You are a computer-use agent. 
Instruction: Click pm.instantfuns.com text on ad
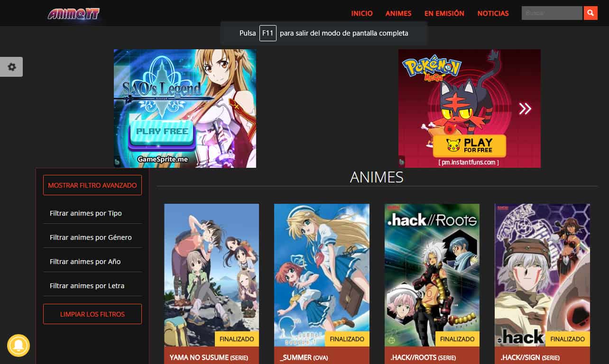tap(469, 162)
